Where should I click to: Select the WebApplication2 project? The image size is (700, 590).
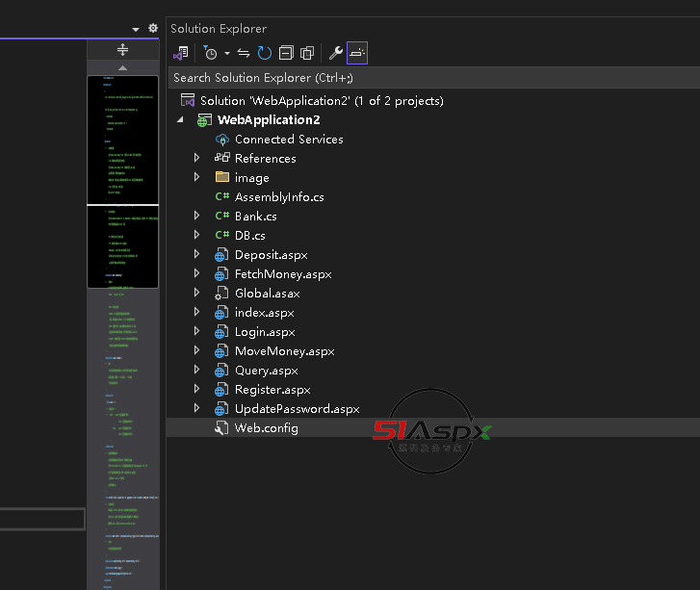point(269,120)
